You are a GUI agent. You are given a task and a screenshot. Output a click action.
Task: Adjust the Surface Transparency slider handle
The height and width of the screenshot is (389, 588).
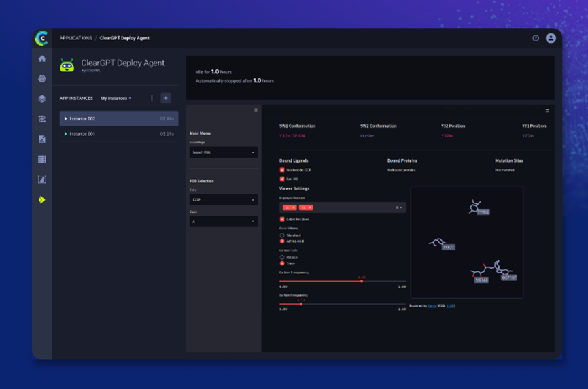pos(301,304)
